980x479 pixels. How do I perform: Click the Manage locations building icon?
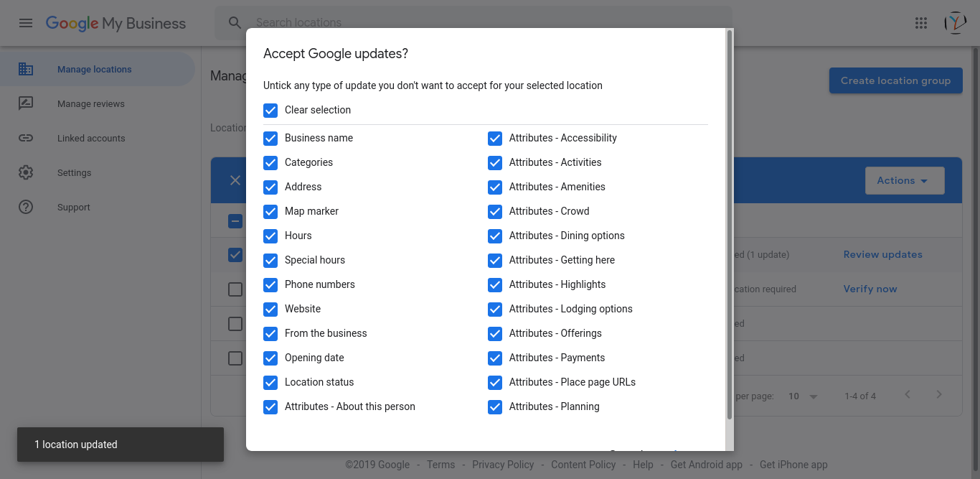click(x=26, y=70)
